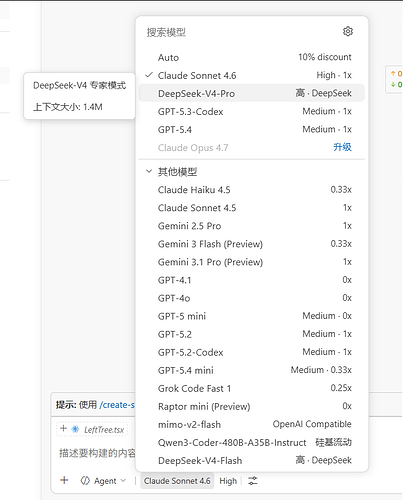Select Raptor mini (Preview) model
This screenshot has width=403, height=500.
coord(252,406)
